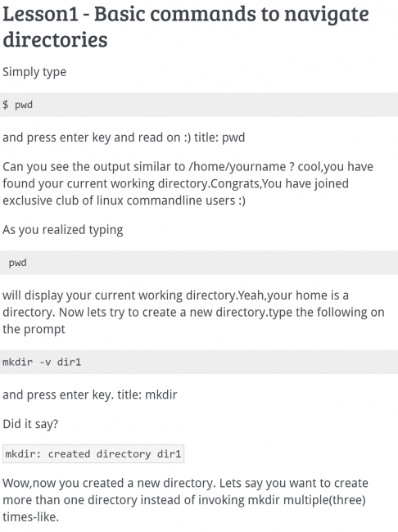Screen dimensions: 398x532
Task: Click the 'As you realized typing' line
Action: coord(63,230)
